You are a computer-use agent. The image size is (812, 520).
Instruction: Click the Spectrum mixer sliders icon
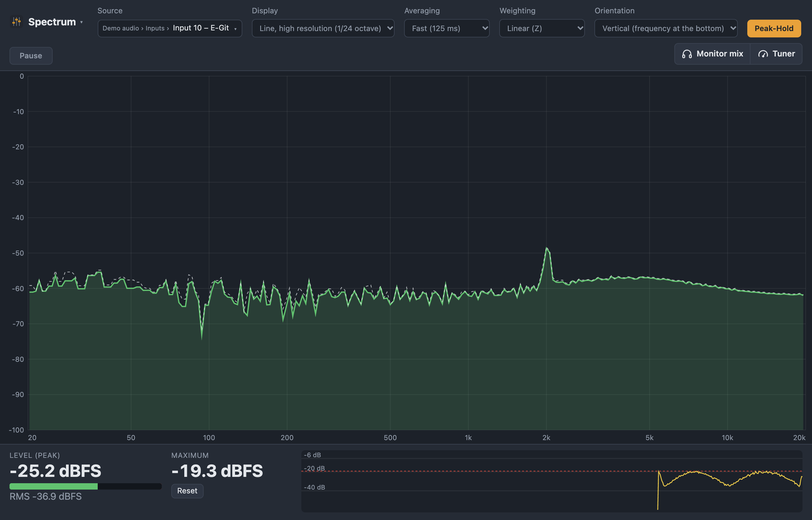[17, 21]
